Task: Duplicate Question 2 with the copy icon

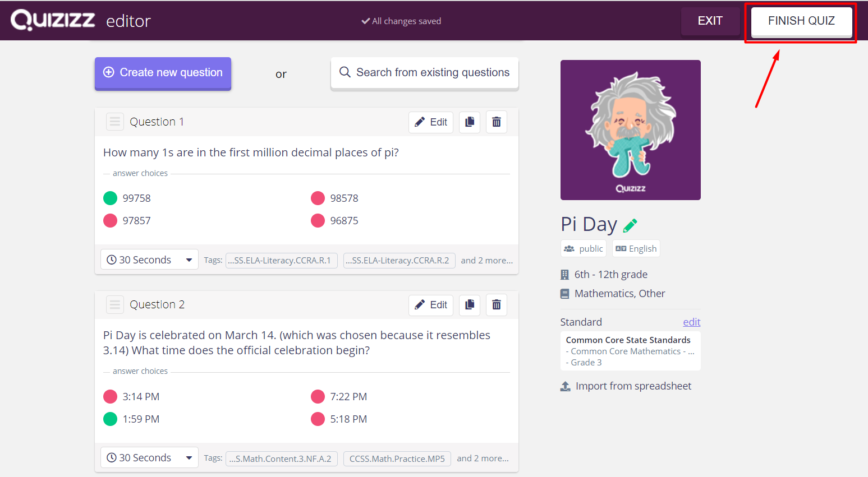Action: (470, 304)
